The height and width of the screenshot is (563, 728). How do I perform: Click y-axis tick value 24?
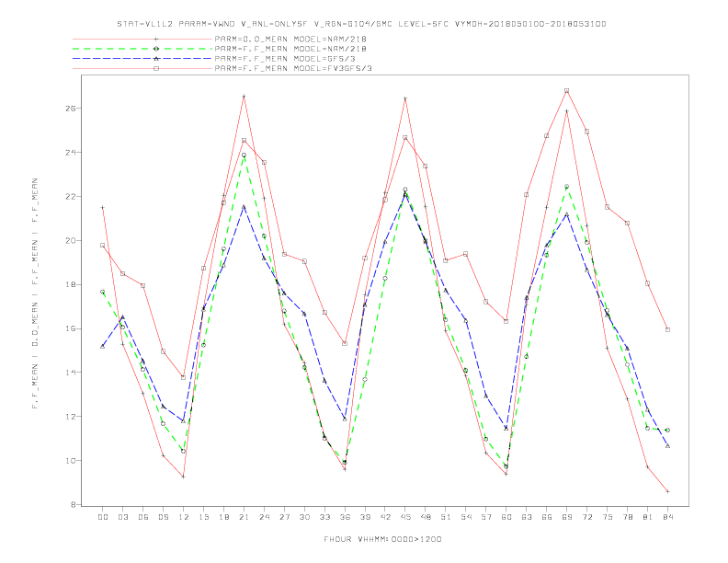pos(70,153)
